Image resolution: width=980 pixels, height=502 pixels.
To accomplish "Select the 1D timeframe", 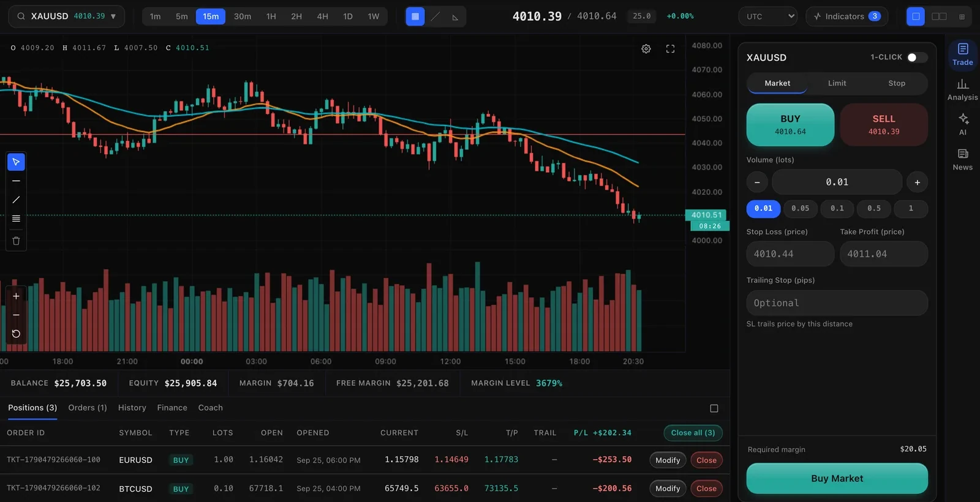I will click(x=348, y=17).
